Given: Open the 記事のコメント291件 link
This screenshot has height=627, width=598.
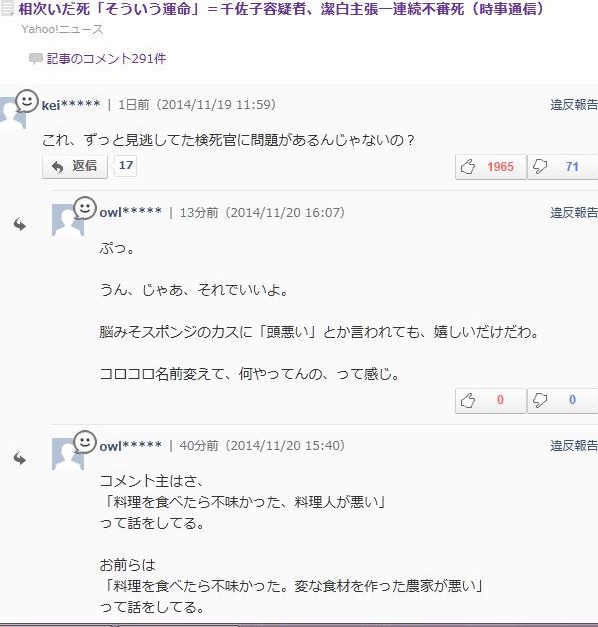Looking at the screenshot, I should (x=106, y=59).
